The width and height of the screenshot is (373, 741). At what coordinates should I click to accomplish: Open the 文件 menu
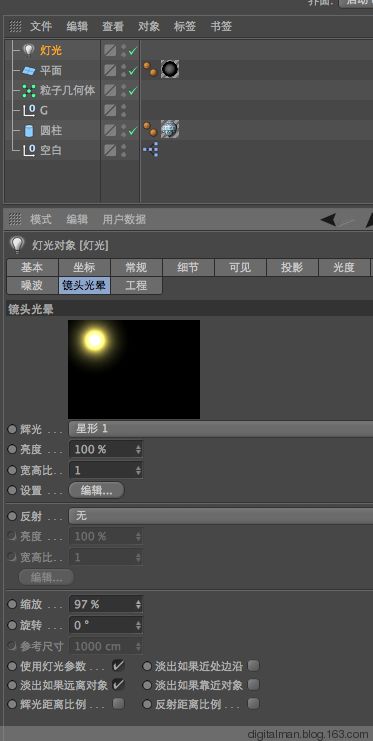click(41, 26)
